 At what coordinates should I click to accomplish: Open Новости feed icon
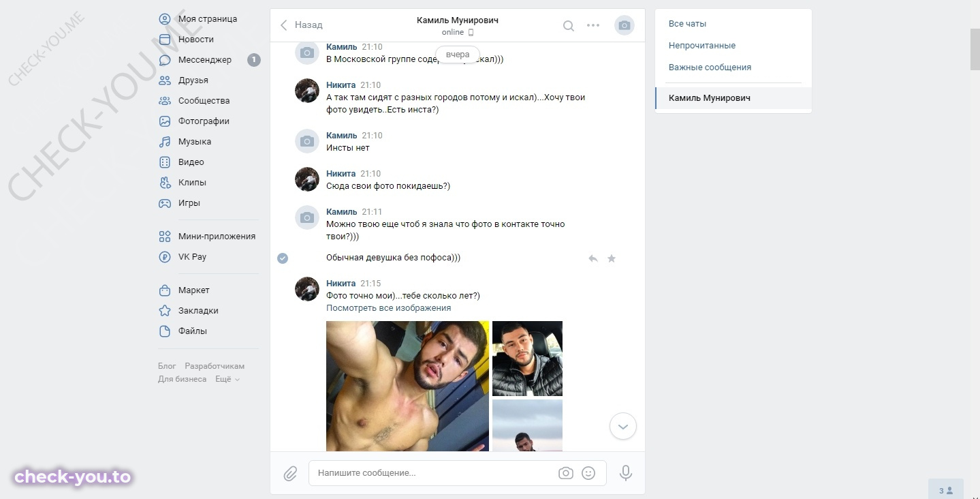click(165, 40)
